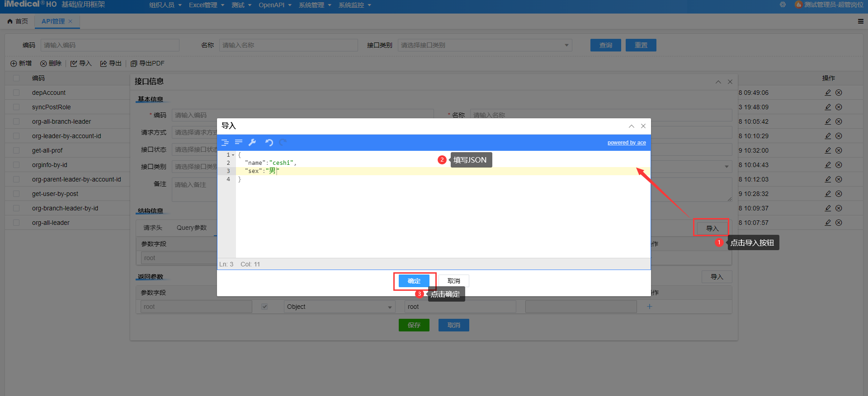
Task: Click the plus icon in return parameters row
Action: point(650,307)
